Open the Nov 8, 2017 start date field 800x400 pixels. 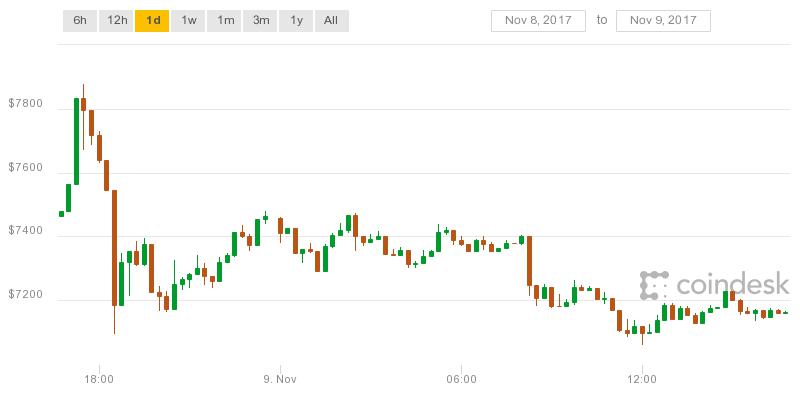pyautogui.click(x=537, y=20)
